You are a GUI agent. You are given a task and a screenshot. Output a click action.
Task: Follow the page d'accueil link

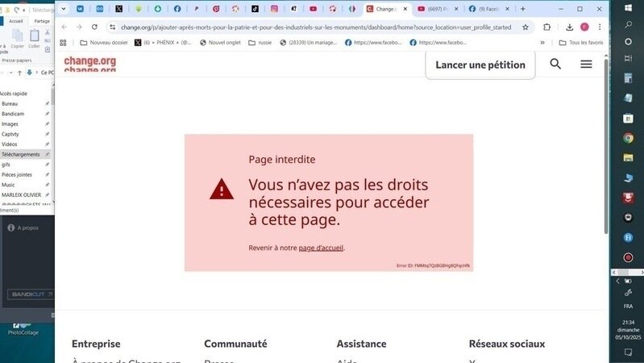click(321, 248)
